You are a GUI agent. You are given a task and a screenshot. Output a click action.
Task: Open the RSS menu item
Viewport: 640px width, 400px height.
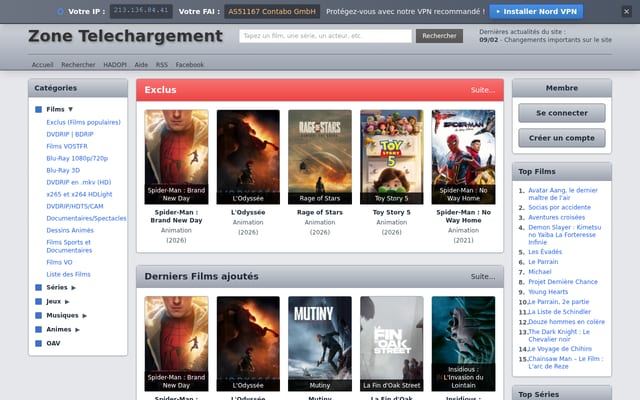tap(162, 64)
